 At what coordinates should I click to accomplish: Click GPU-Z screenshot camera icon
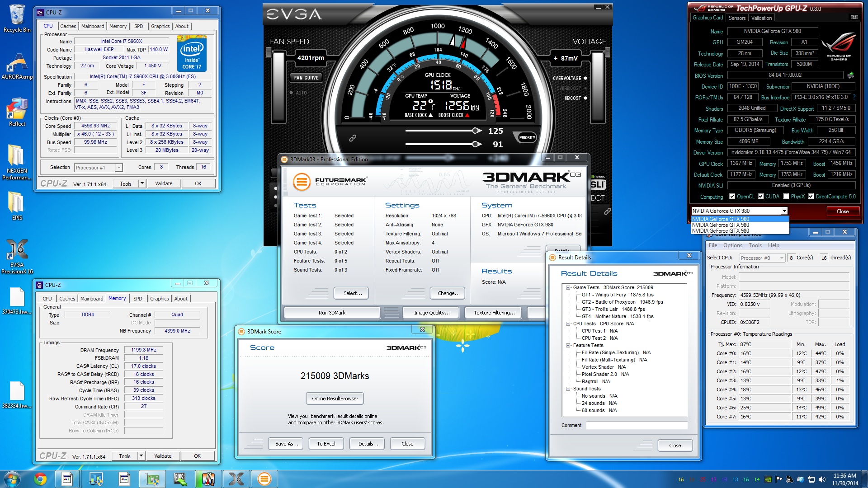[854, 17]
